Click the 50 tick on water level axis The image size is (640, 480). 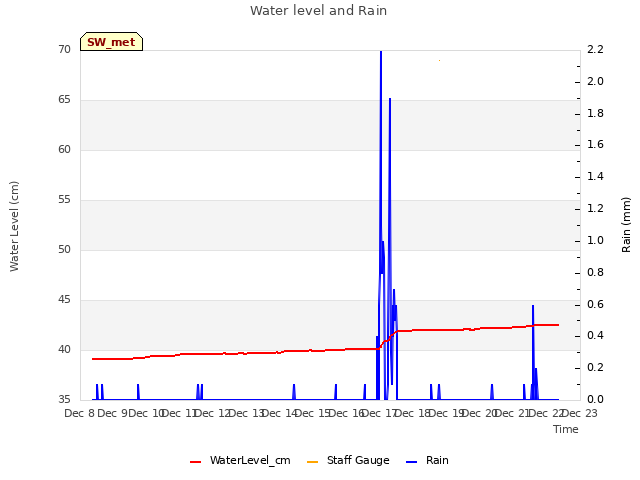tap(64, 249)
